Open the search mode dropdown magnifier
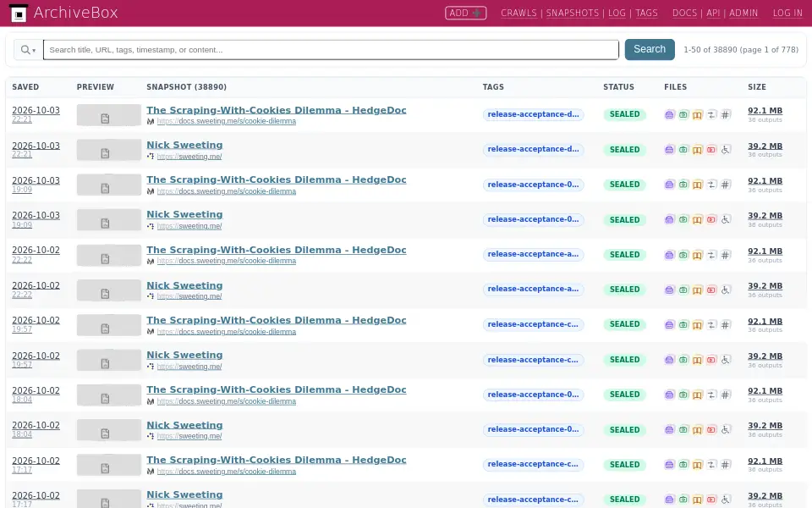 coord(28,50)
